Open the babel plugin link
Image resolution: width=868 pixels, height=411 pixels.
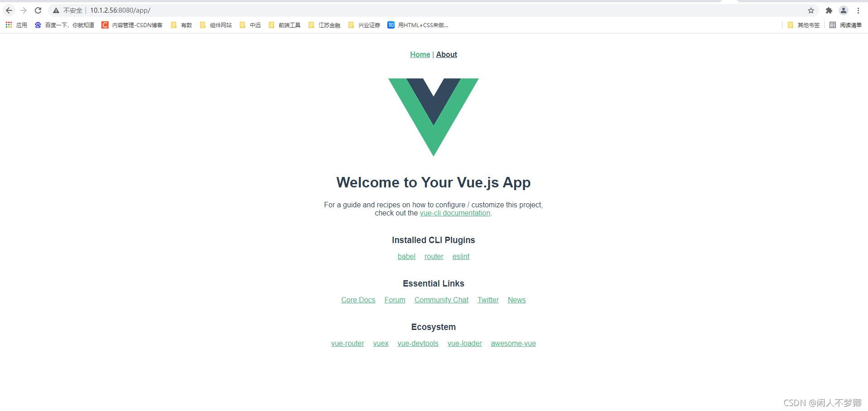[x=406, y=257]
